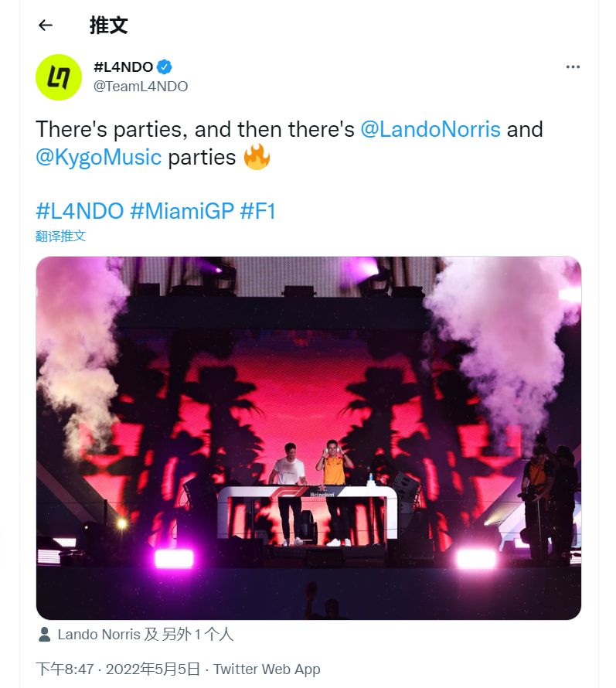Open the tagged Lando Norris people list
Image resolution: width=616 pixels, height=688 pixels.
click(145, 635)
